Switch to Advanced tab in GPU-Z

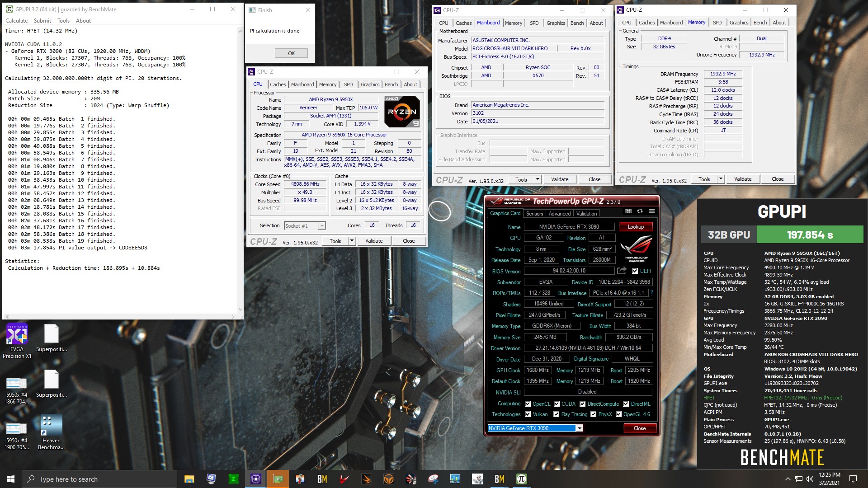click(560, 214)
